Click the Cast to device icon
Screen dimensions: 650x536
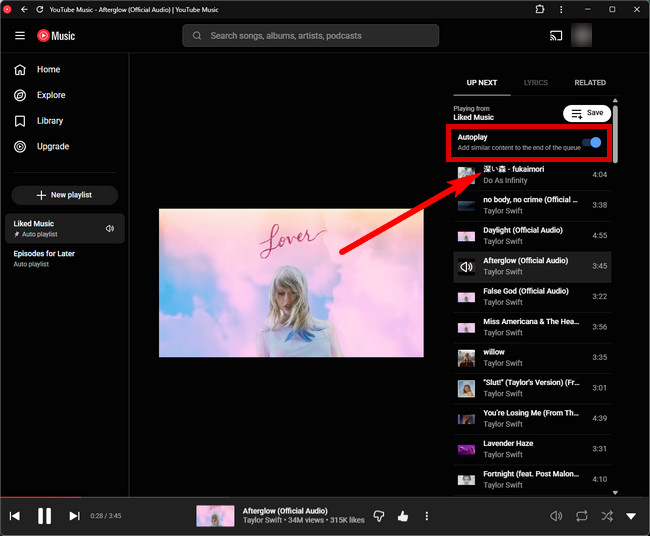click(x=556, y=36)
